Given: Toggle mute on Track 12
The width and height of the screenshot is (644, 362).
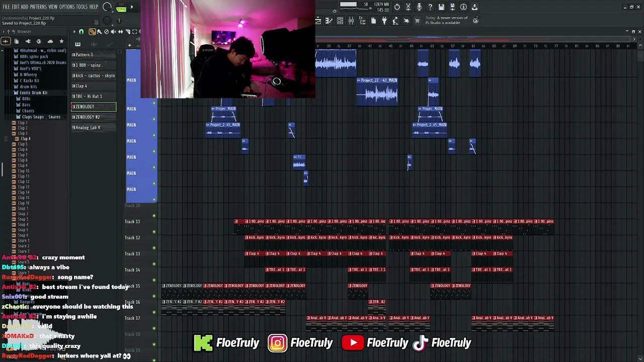Looking at the screenshot, I should 154,248.
